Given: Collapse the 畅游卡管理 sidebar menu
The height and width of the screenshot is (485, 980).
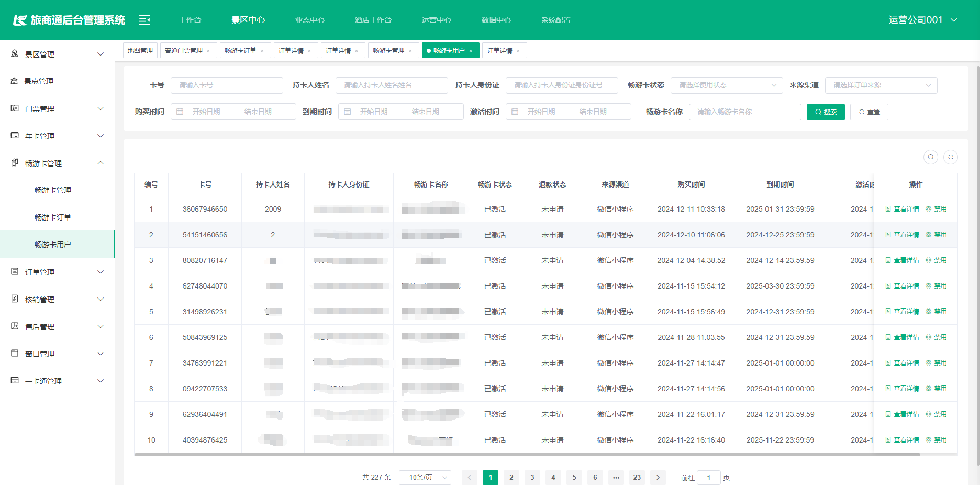Looking at the screenshot, I should click(x=101, y=163).
